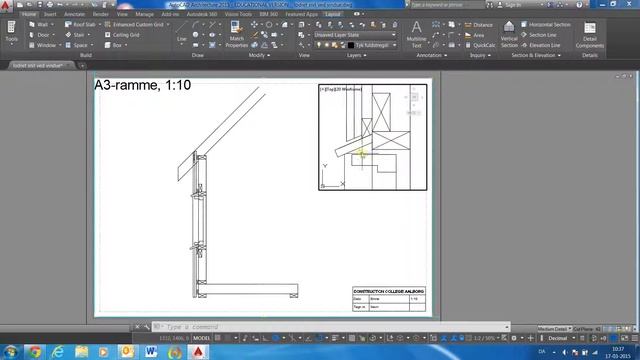Open QuickCalc calculator
The height and width of the screenshot is (360, 640).
480,45
